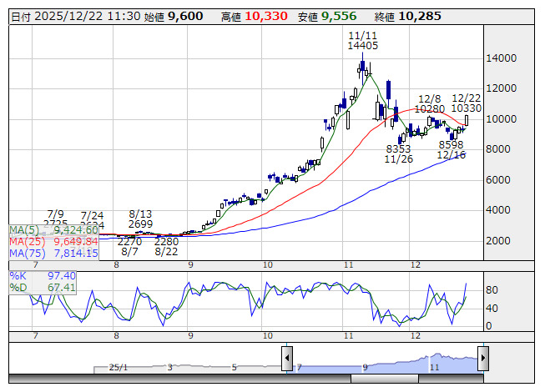Click the 8/22 low label 2280
The image size is (545, 392).
tap(166, 242)
